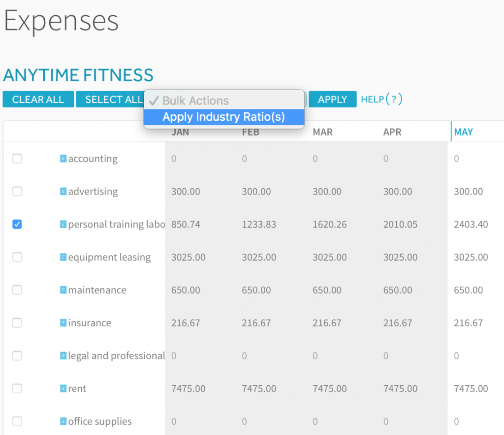Click the maintenance row note icon
Image resolution: width=504 pixels, height=435 pixels.
(63, 290)
